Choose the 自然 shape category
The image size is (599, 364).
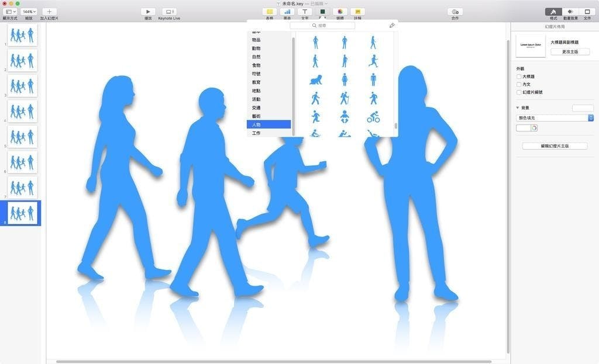tap(269, 57)
